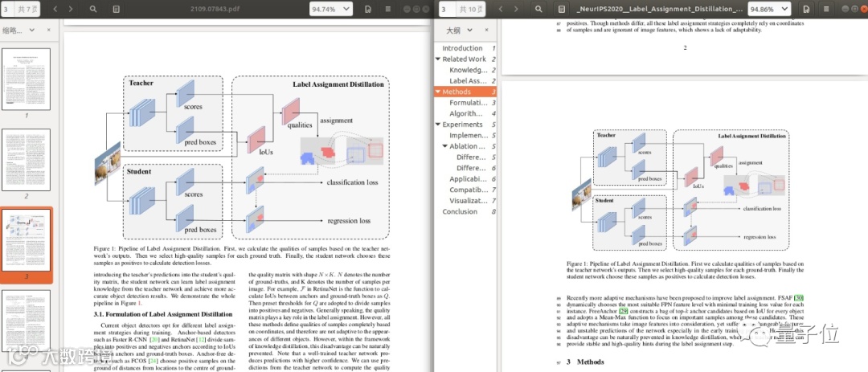This screenshot has width=868, height=372.
Task: Jump to Algorith... outline entry
Action: point(465,113)
